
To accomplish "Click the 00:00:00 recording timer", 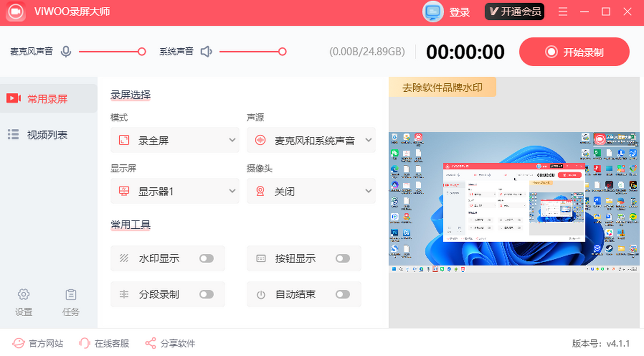I will [x=465, y=52].
